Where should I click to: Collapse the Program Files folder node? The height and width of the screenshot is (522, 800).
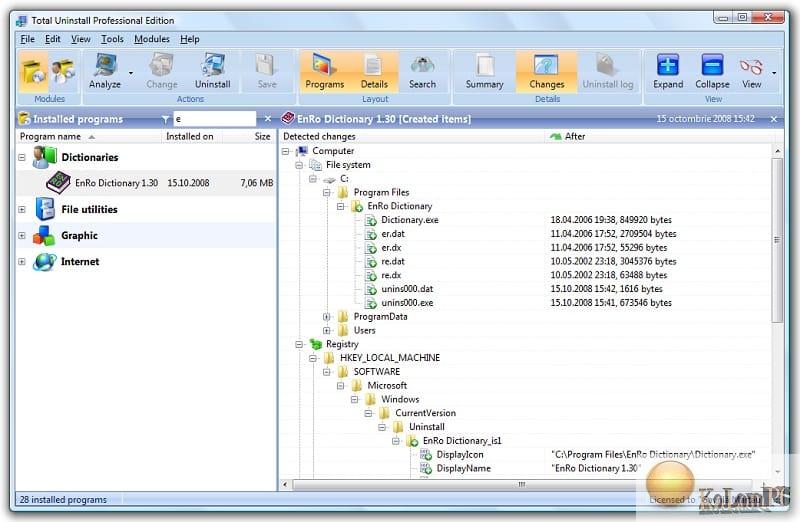click(327, 192)
